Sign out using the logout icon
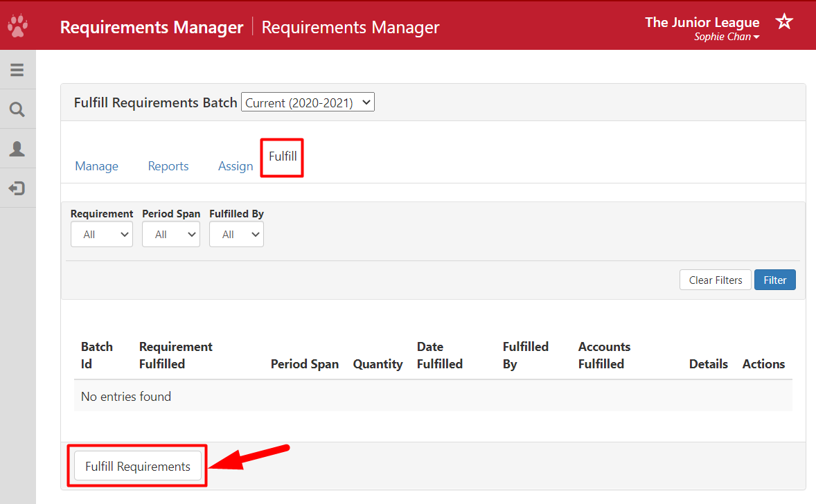 point(17,188)
